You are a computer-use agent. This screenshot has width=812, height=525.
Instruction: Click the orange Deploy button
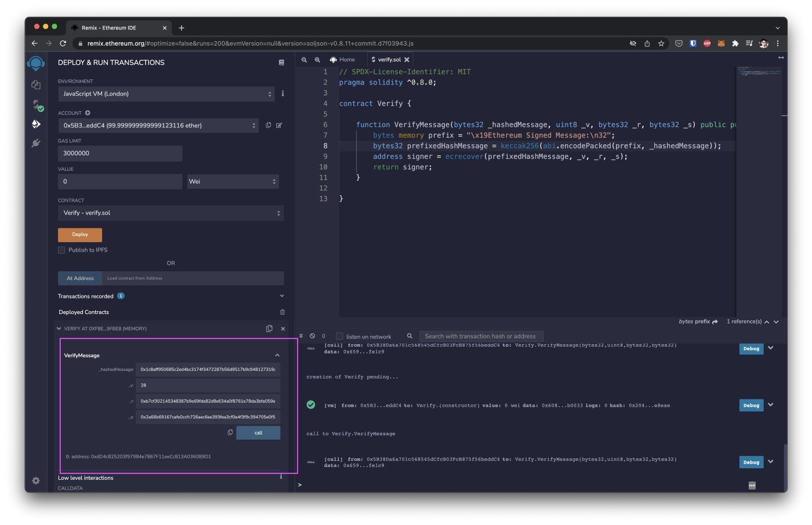tap(80, 235)
